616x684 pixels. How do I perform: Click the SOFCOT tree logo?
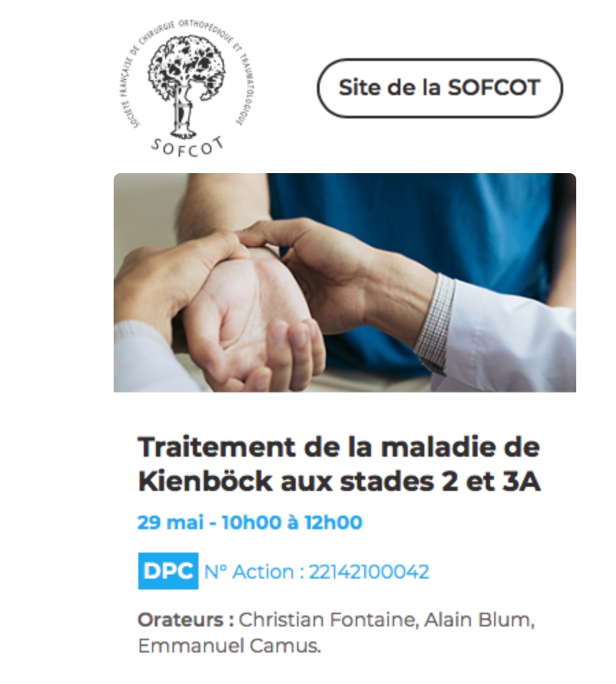tap(187, 86)
